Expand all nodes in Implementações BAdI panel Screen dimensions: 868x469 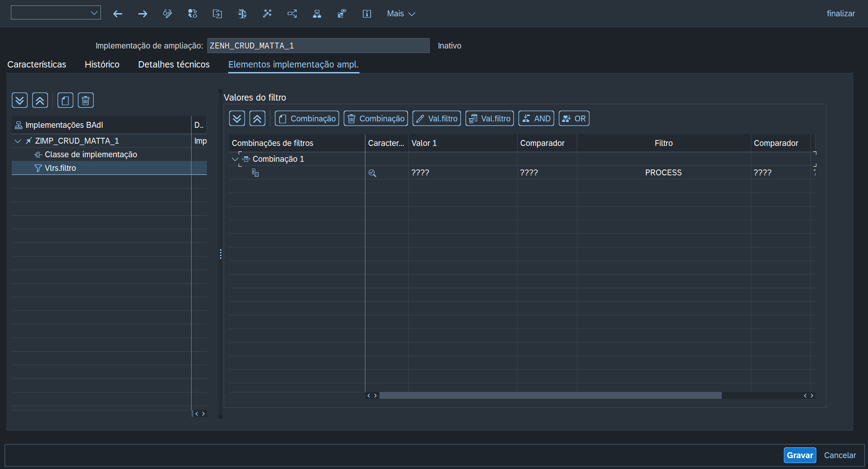click(19, 100)
